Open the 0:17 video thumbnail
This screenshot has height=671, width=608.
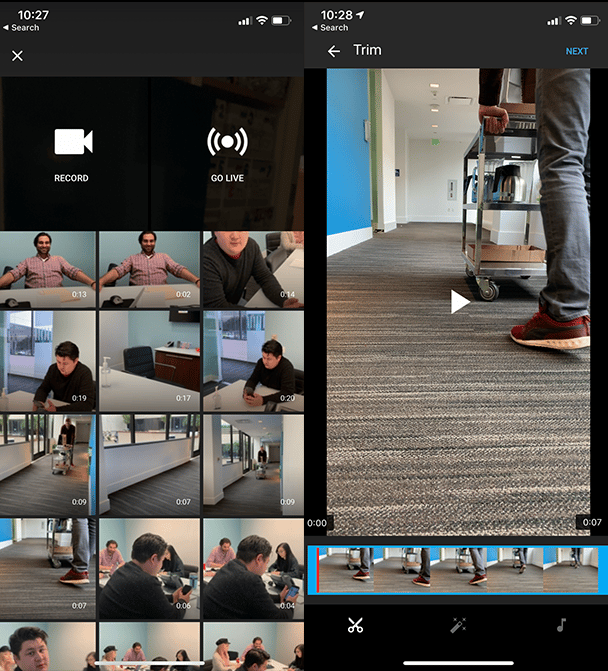point(149,361)
